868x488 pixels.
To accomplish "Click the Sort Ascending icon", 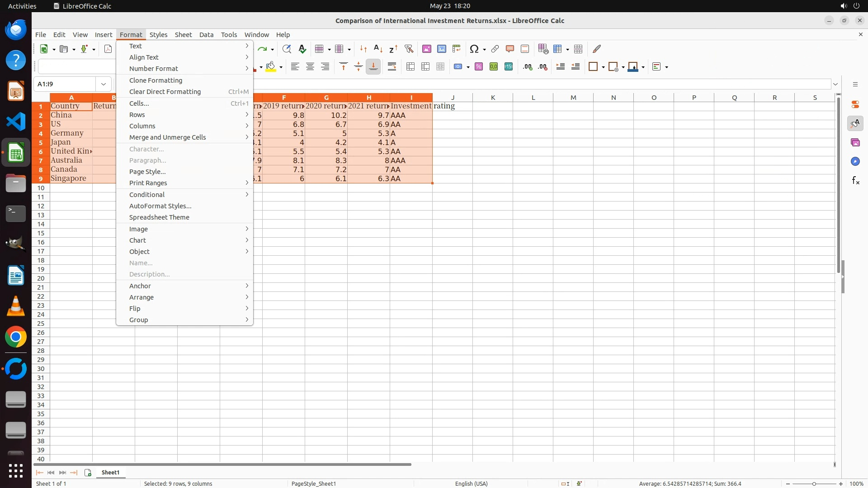I will click(x=378, y=49).
